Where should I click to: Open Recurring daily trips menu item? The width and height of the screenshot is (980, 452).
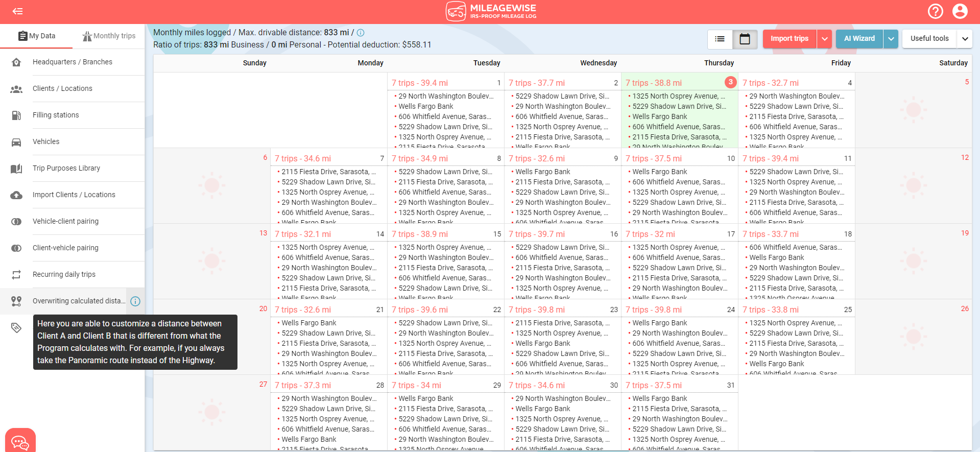73,275
